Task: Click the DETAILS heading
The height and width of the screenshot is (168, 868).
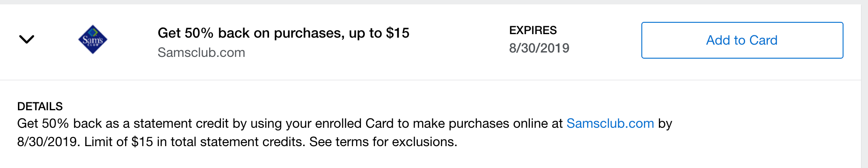Action: (x=40, y=106)
